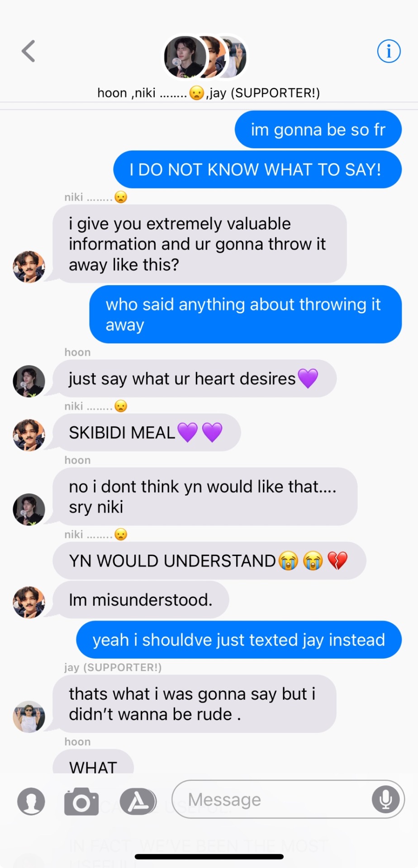418x868 pixels.
Task: Click inside the Message input field
Action: pyautogui.click(x=288, y=799)
